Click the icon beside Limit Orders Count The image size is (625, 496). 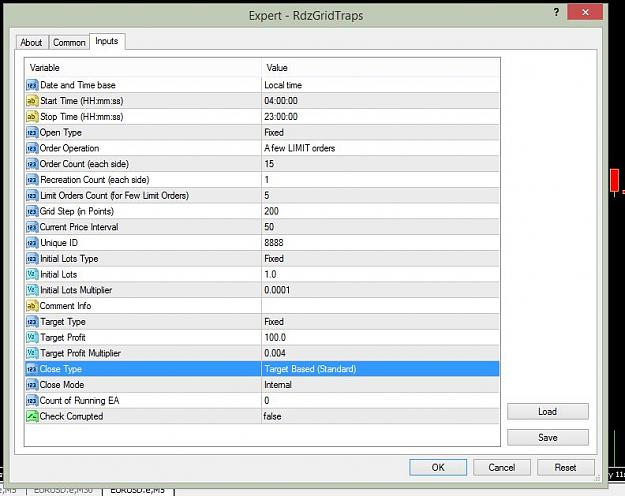click(32, 195)
